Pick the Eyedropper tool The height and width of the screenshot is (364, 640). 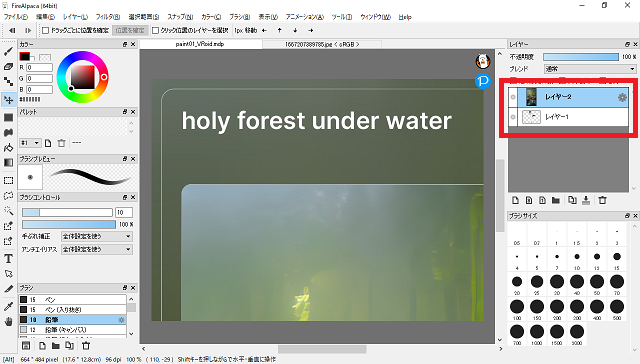point(8,306)
